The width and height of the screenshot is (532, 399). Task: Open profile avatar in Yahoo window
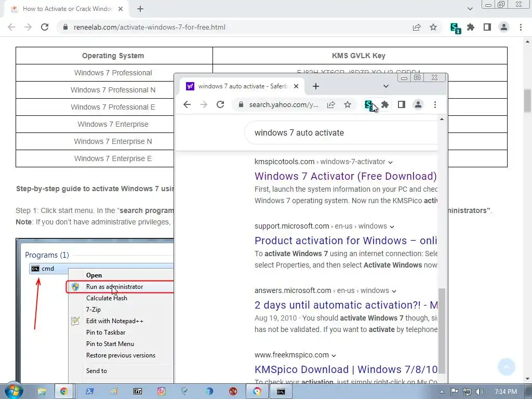[418, 104]
